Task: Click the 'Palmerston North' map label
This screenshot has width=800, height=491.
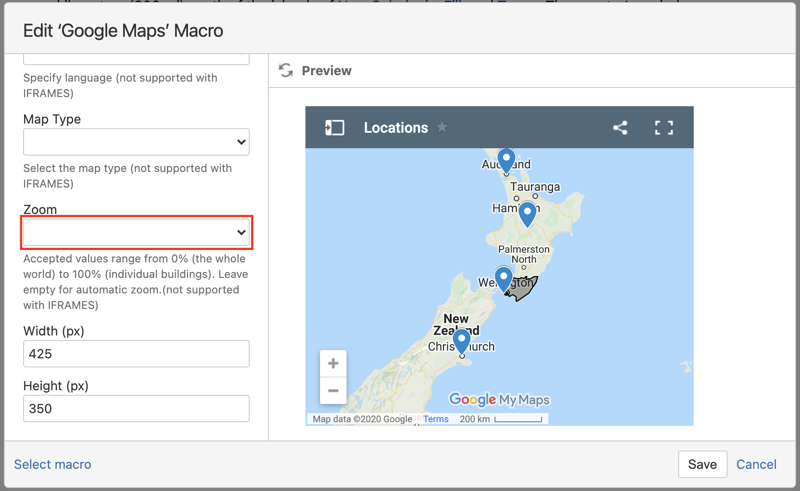Action: 524,254
